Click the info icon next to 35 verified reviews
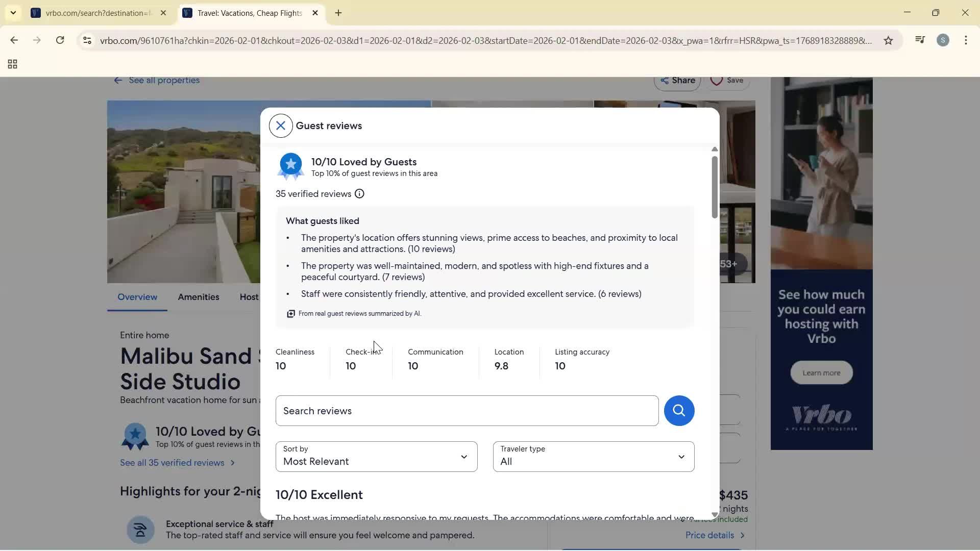This screenshot has height=551, width=980. pyautogui.click(x=359, y=194)
